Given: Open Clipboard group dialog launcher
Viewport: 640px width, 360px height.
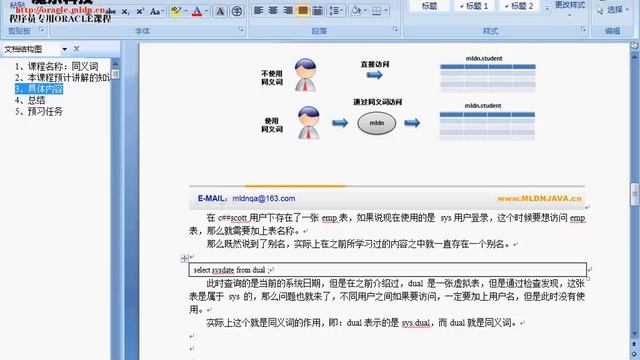Looking at the screenshot, I should click(x=42, y=30).
